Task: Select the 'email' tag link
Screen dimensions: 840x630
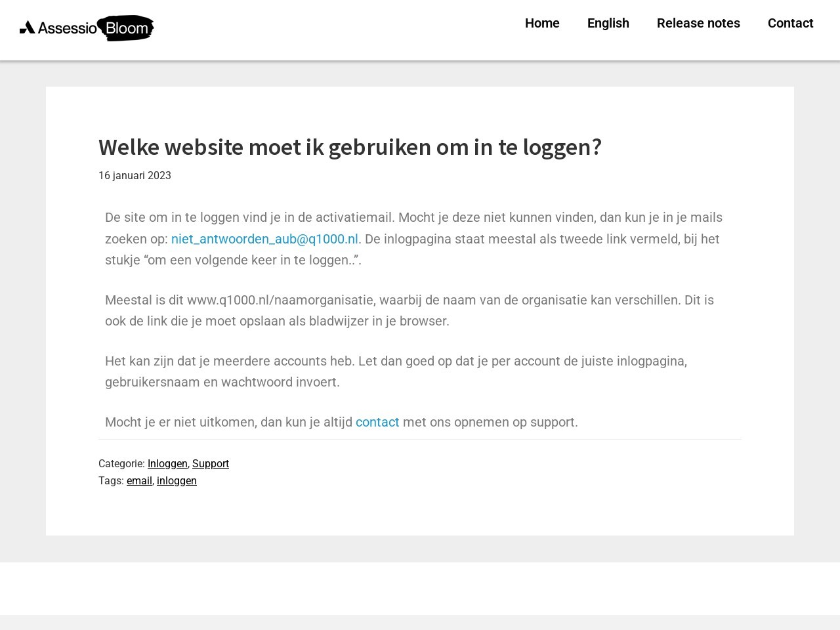Action: (x=139, y=480)
